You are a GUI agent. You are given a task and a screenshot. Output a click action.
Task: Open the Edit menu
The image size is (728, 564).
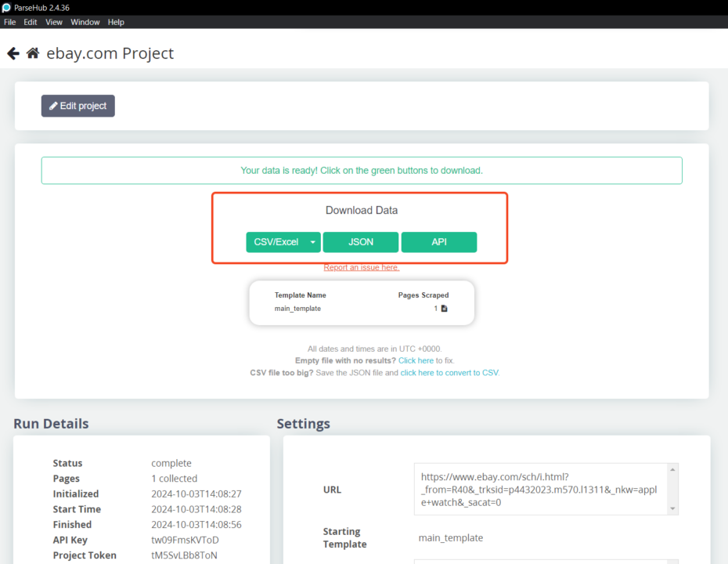pyautogui.click(x=31, y=22)
